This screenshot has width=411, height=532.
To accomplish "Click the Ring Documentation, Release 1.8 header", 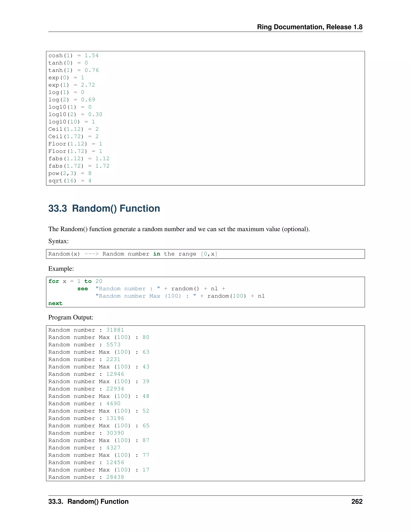I will coord(309,27).
